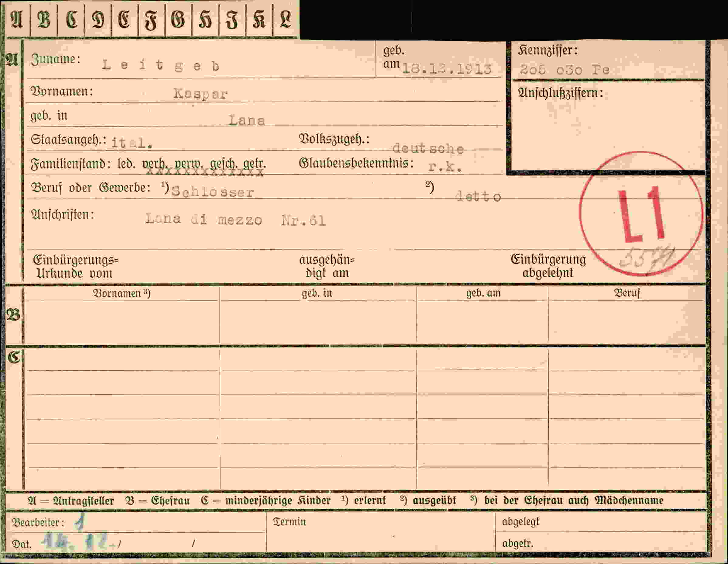
Task: Click the "Volkszugeh.:" label
Action: coord(334,139)
